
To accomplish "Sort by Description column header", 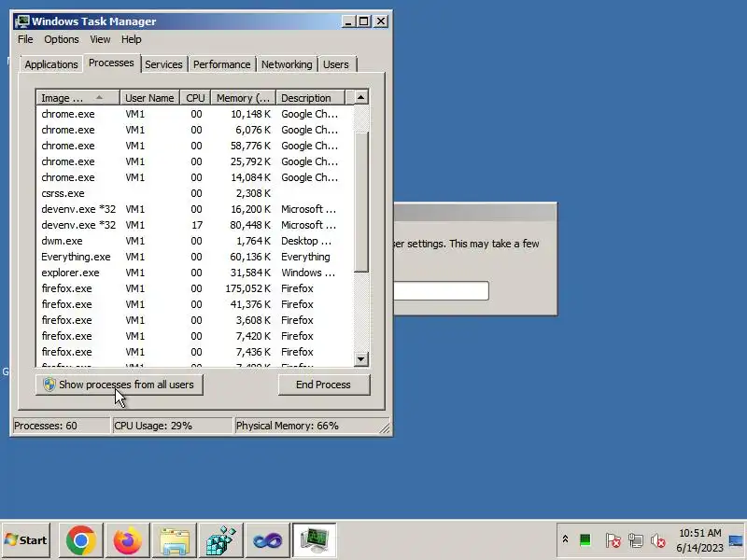I will coord(310,98).
